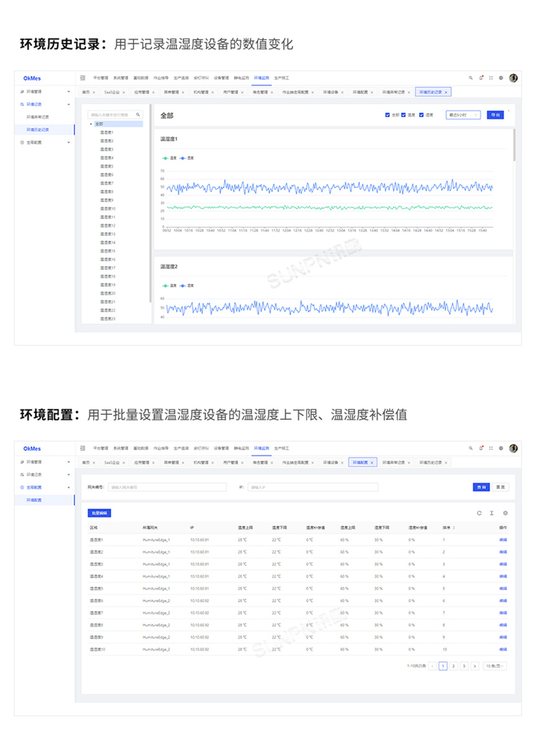Click the IP input field
This screenshot has width=534, height=756.
313,488
